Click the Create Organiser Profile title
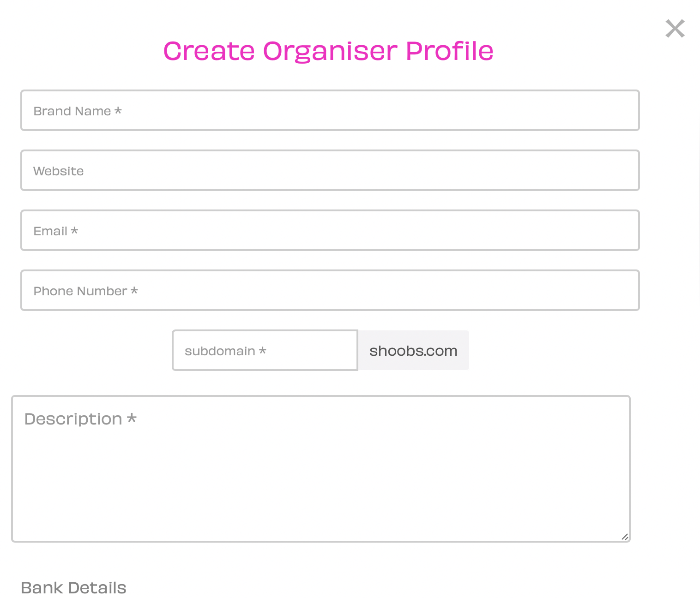This screenshot has height=598, width=700. [x=328, y=51]
